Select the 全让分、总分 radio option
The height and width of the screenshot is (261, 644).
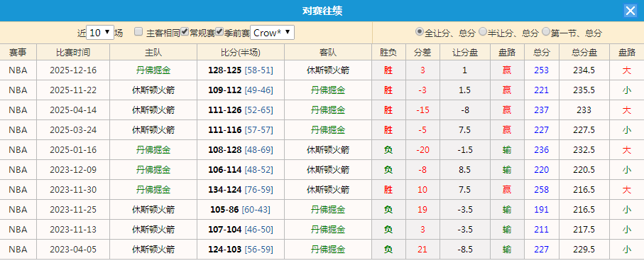[420, 31]
